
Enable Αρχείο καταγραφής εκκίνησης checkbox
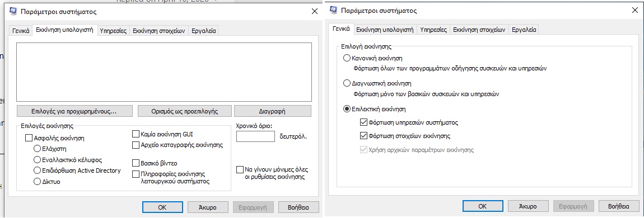pos(136,145)
